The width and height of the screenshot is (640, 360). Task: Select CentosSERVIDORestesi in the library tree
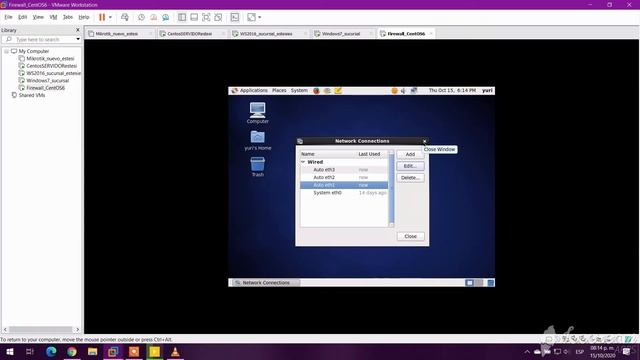pos(51,66)
